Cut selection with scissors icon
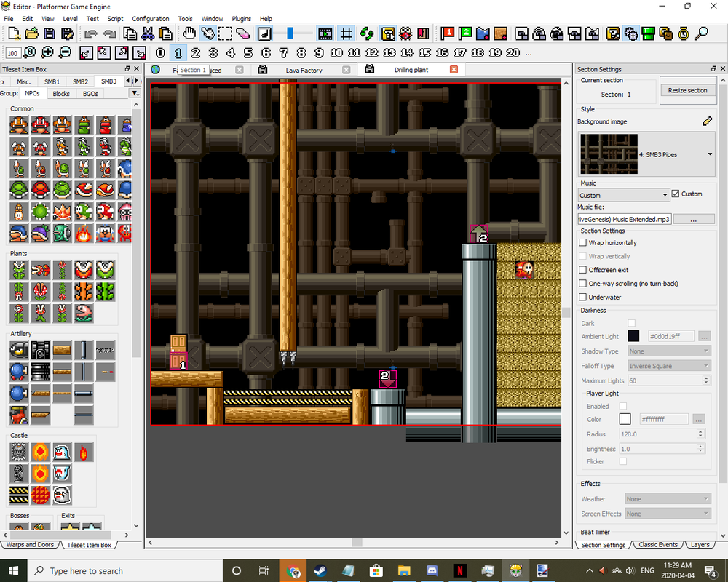728x582 pixels. pyautogui.click(x=148, y=33)
